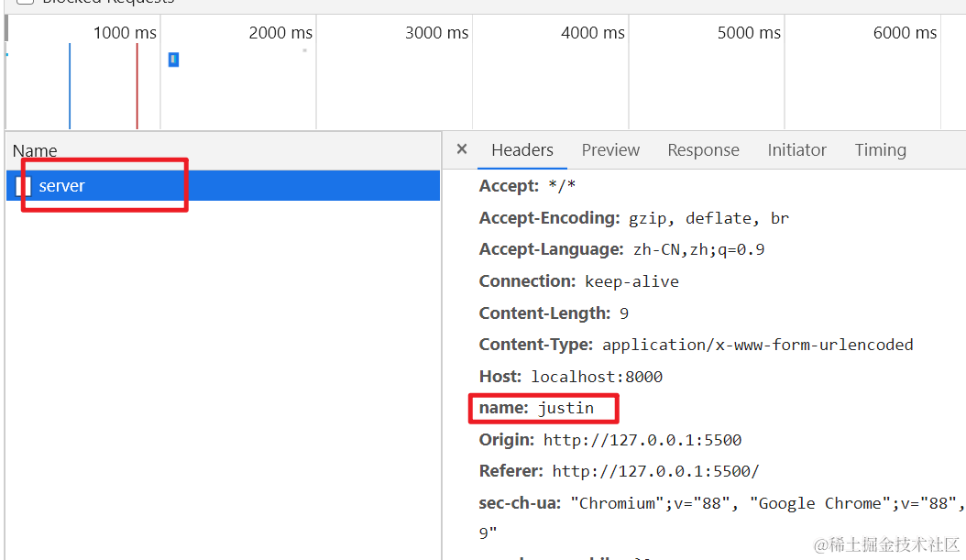Click the Accept-Encoding value gzip, deflate, br
Image resolution: width=966 pixels, height=560 pixels.
708,219
